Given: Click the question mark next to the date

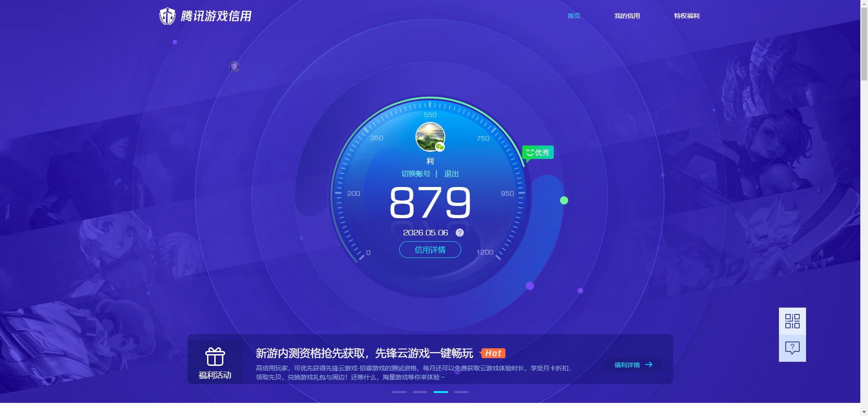Looking at the screenshot, I should coord(460,233).
